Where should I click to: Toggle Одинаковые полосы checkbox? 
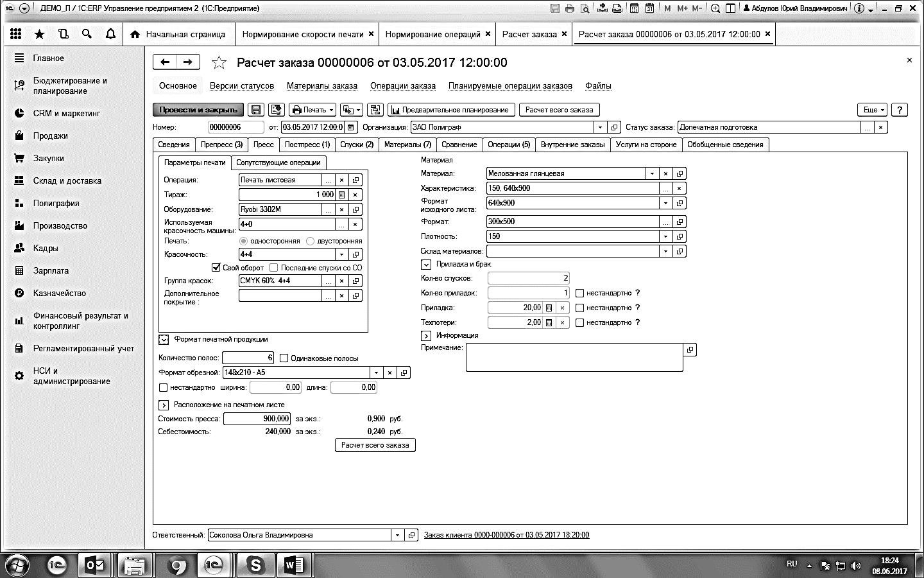284,358
